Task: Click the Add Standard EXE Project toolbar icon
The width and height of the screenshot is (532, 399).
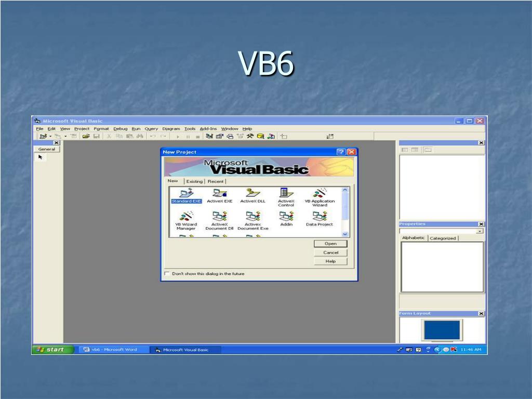Action: [x=43, y=137]
